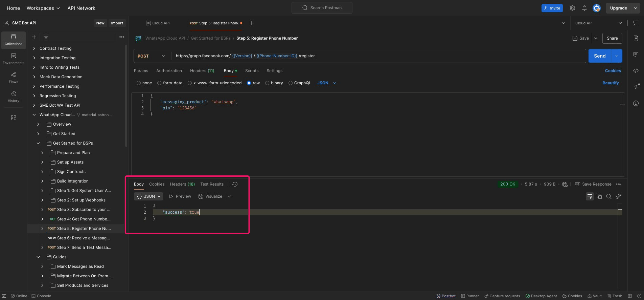
Task: Search within the response body
Action: [x=609, y=196]
